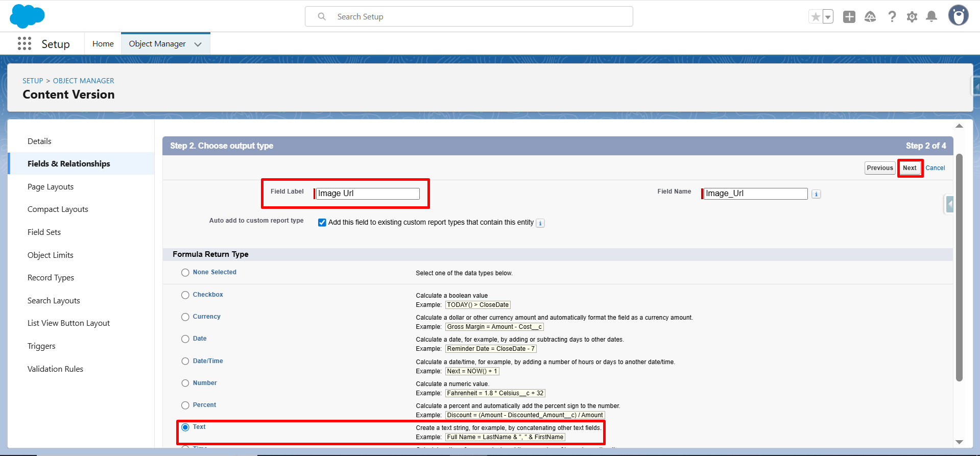View the Notifications bell
This screenshot has width=980, height=456.
pyautogui.click(x=931, y=17)
